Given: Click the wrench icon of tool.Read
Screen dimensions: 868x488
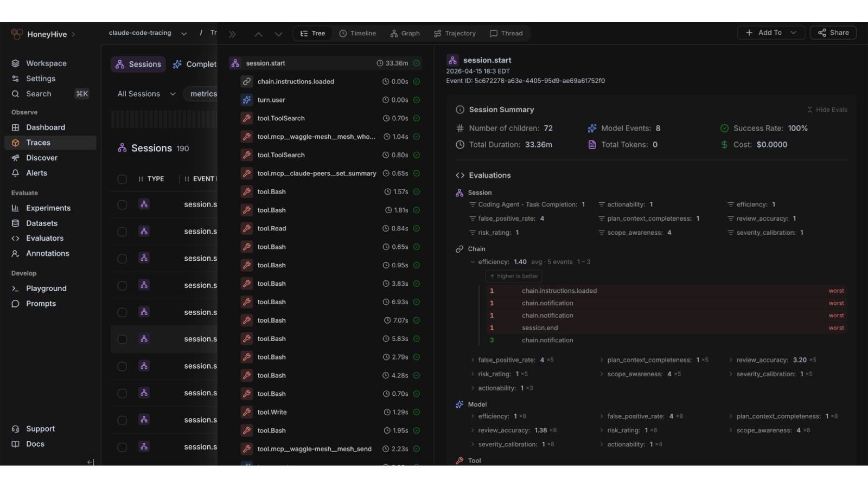Looking at the screenshot, I should click(x=247, y=228).
